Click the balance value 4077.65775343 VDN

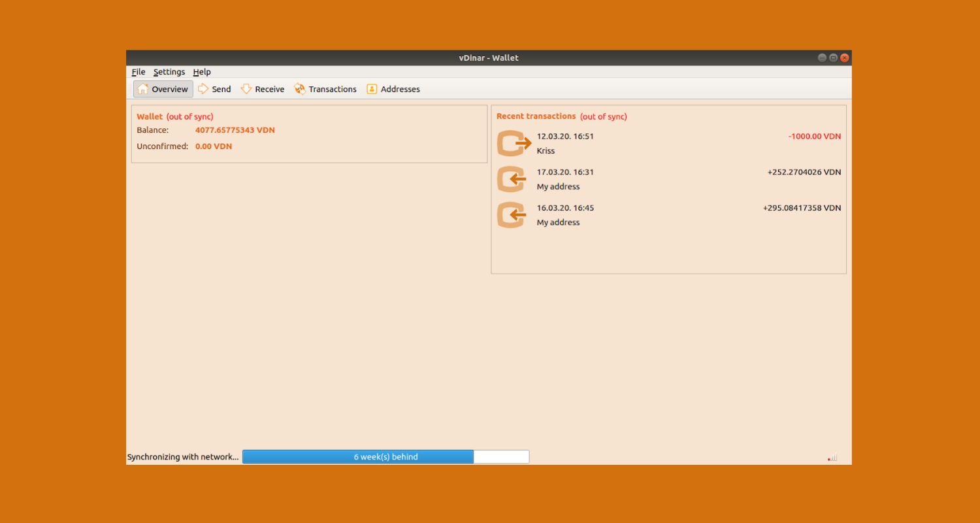click(235, 130)
